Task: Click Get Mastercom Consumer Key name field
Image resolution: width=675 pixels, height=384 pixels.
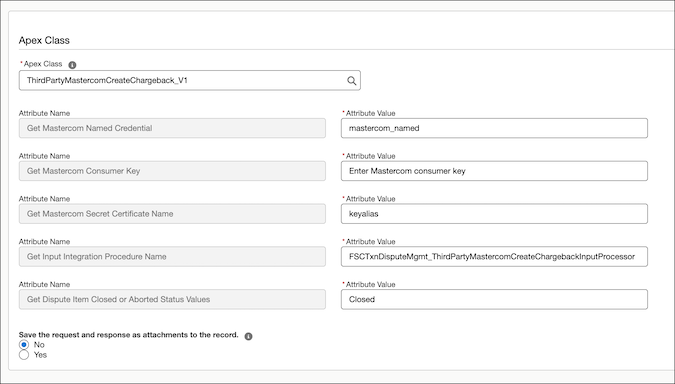Action: pos(172,171)
